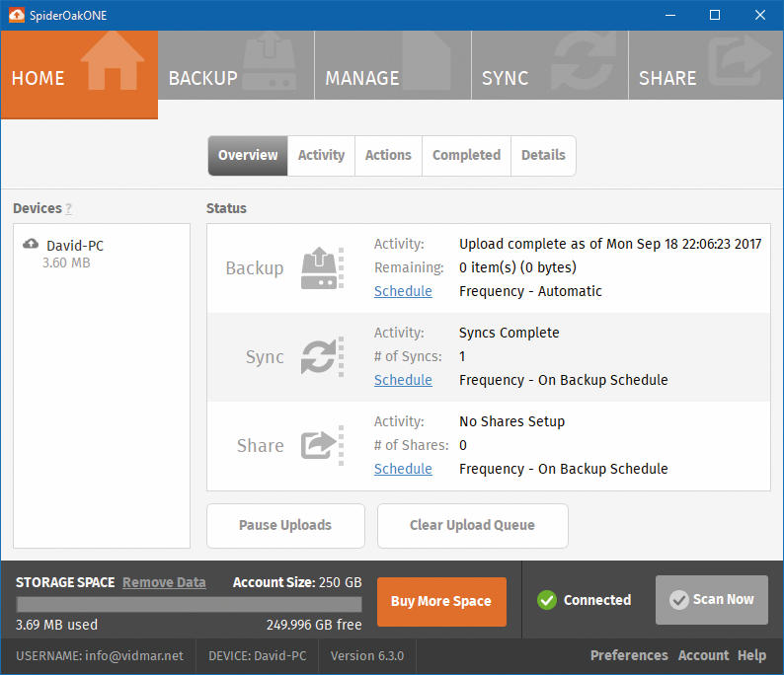Viewport: 784px width, 675px height.
Task: Maximize the SpiderOakONE window
Action: [x=715, y=15]
